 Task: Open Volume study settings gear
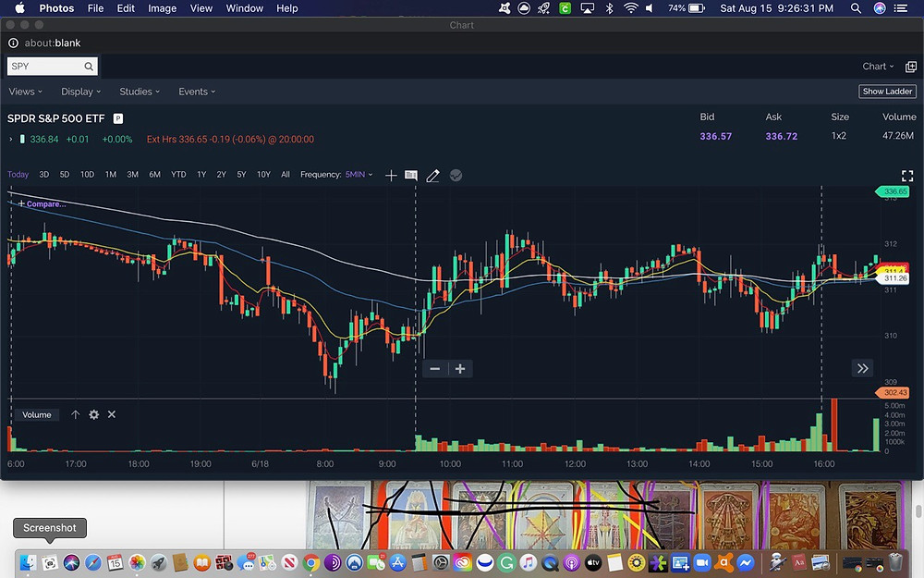click(x=93, y=414)
